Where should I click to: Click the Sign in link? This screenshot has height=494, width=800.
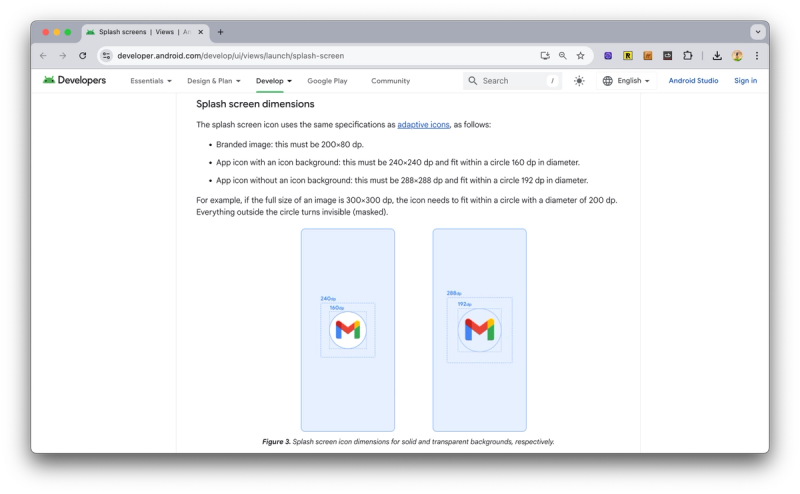pyautogui.click(x=745, y=81)
